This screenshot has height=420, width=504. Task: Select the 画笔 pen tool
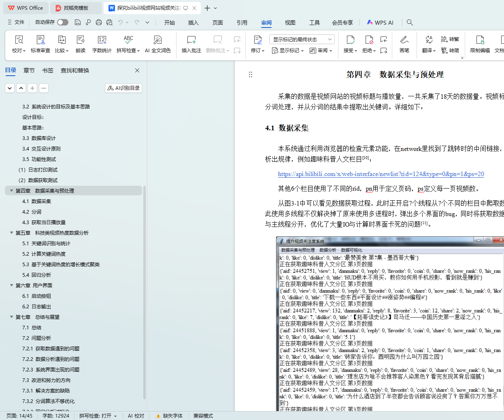point(404,40)
